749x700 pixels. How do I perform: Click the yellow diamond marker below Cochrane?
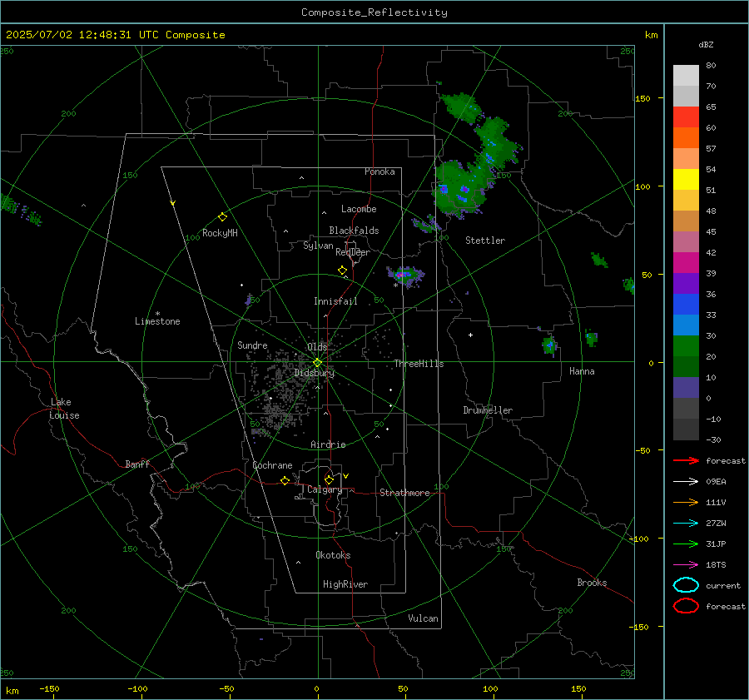285,480
